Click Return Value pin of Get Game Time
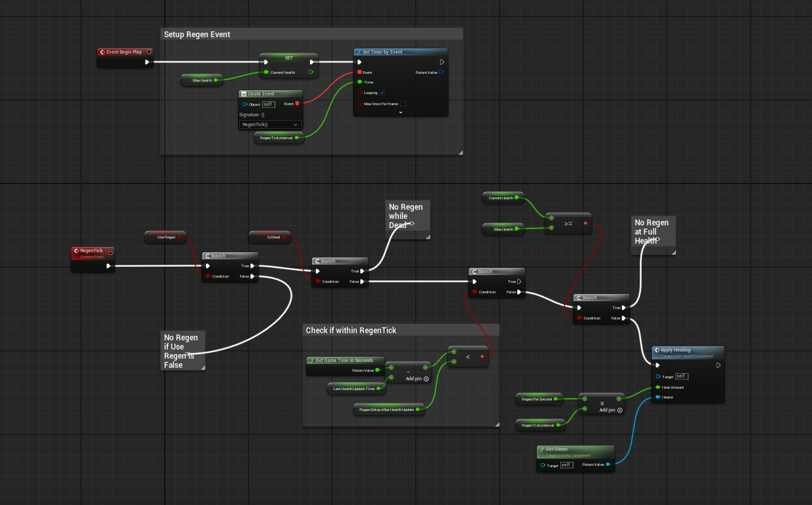The height and width of the screenshot is (505, 812). (378, 370)
